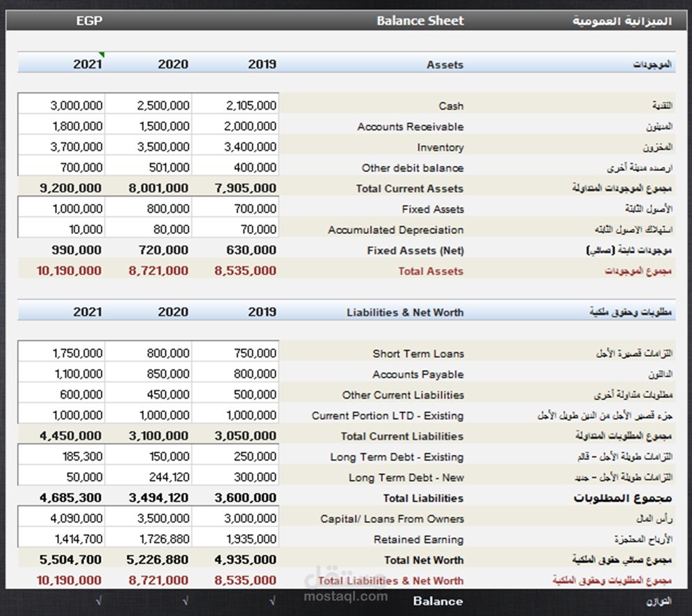
Task: Select Total Net Worth 2020 figure 5,226,880
Action: [158, 560]
